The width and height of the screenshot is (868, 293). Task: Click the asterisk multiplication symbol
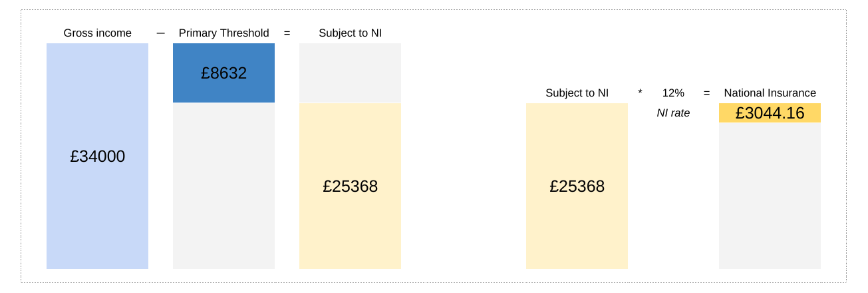[640, 93]
